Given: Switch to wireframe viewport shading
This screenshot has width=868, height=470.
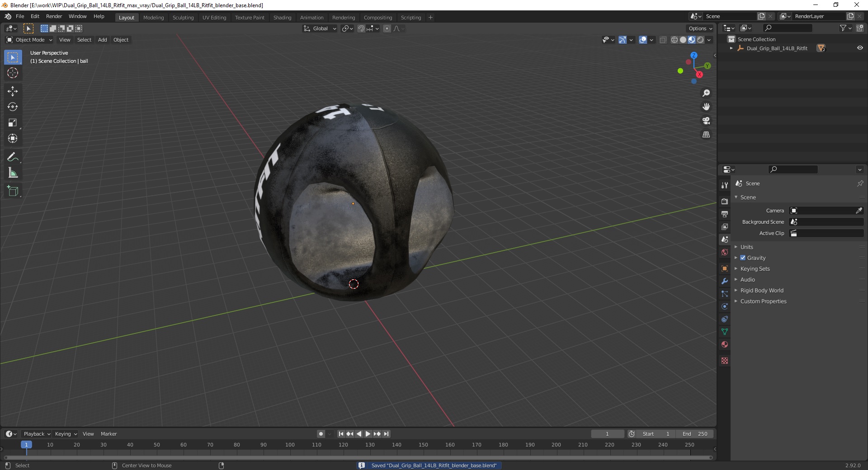Looking at the screenshot, I should (x=675, y=40).
